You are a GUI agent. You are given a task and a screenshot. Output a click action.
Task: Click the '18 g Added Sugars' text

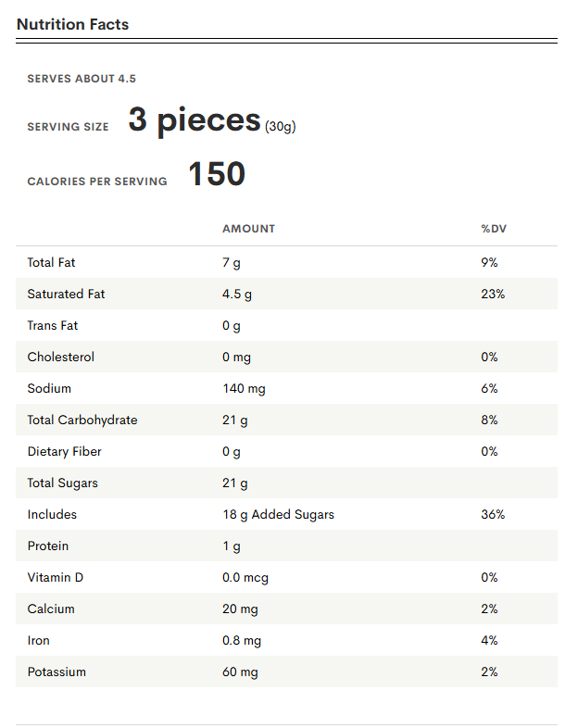click(x=278, y=515)
